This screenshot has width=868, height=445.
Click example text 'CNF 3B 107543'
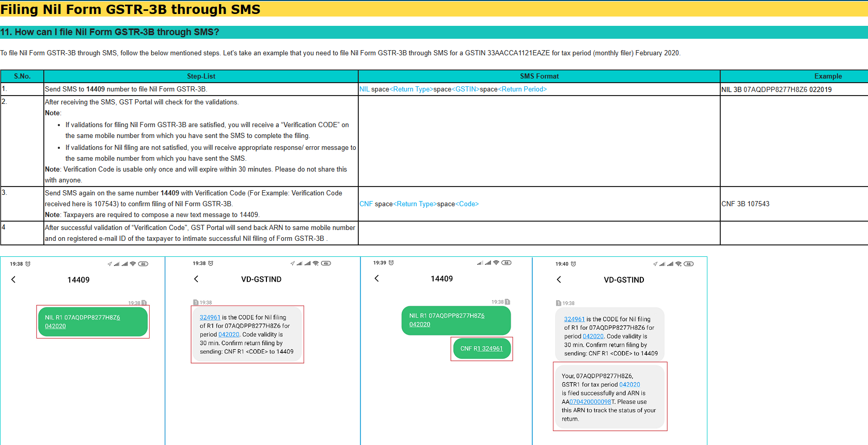point(745,204)
